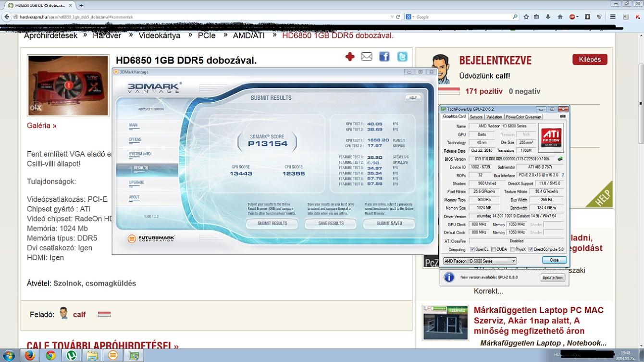
Task: Open Windows Start menu orb
Action: (9, 355)
